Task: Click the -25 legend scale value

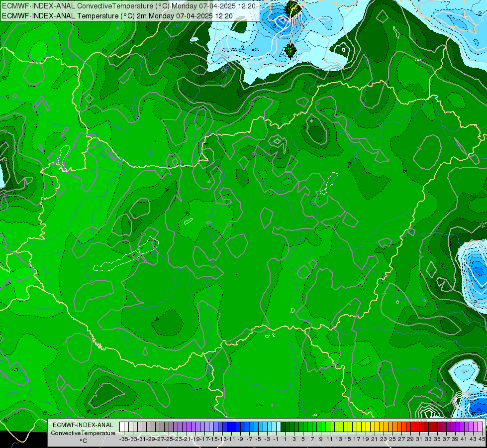Action: coord(169,439)
